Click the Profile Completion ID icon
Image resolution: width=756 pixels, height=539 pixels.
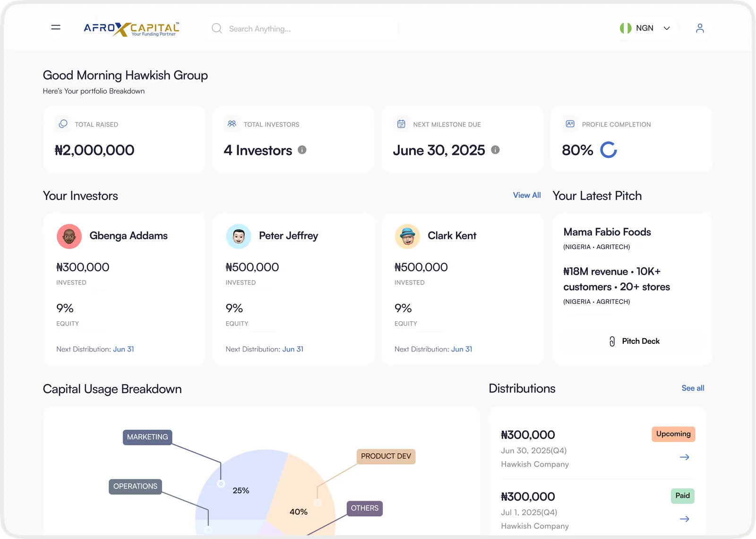point(570,124)
